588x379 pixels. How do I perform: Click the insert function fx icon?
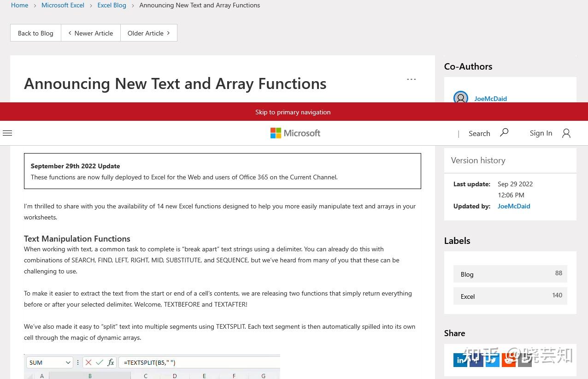[111, 362]
